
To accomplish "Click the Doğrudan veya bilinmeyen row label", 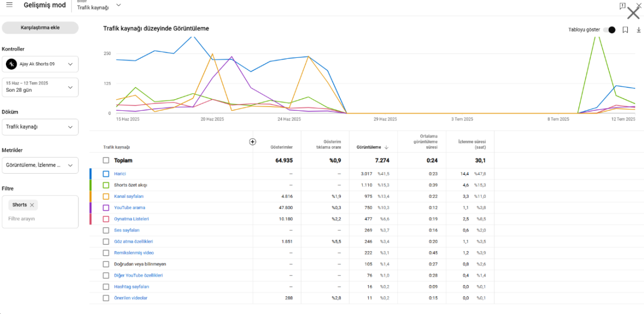I will point(140,264).
